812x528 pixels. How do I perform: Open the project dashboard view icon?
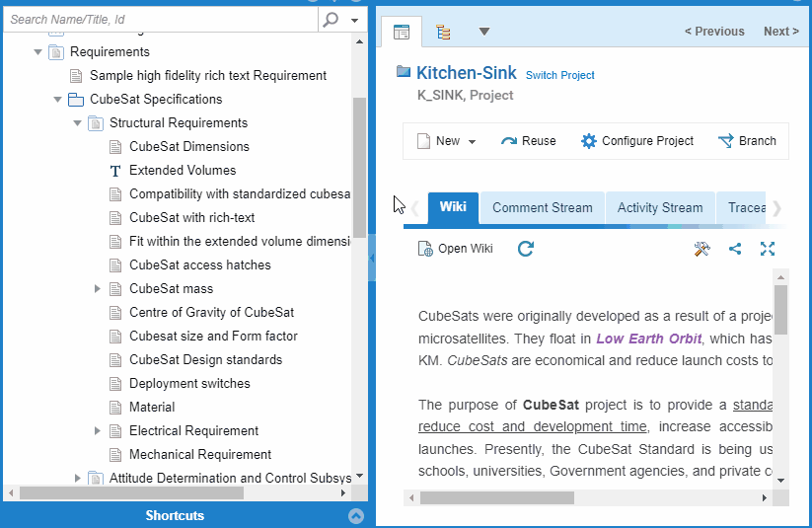point(402,32)
